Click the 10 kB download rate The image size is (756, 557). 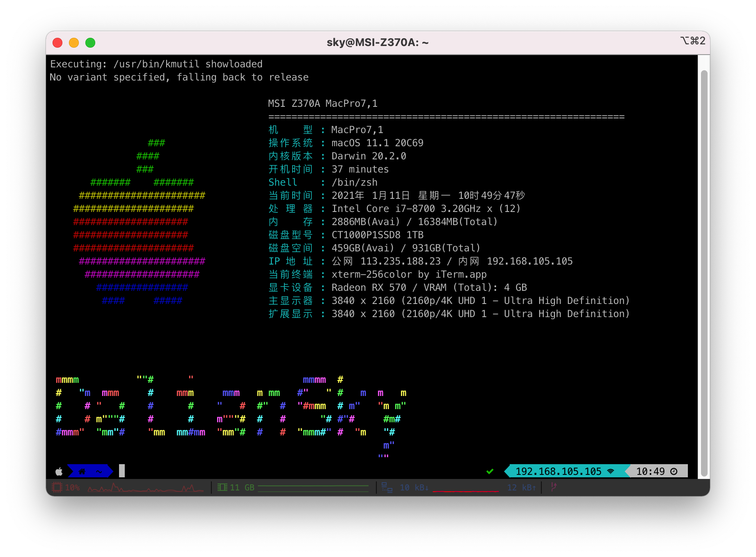(415, 488)
